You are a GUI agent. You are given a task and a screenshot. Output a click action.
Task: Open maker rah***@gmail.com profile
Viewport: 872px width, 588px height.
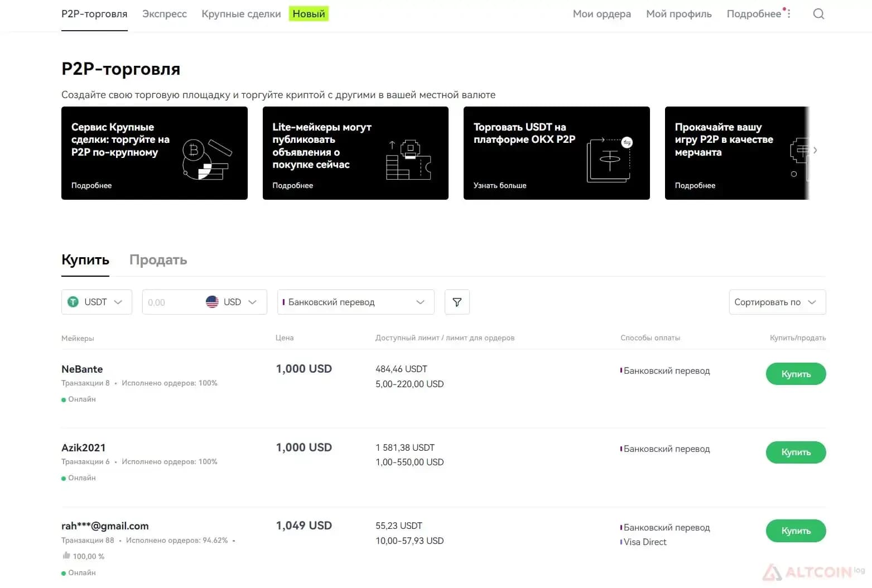point(105,526)
